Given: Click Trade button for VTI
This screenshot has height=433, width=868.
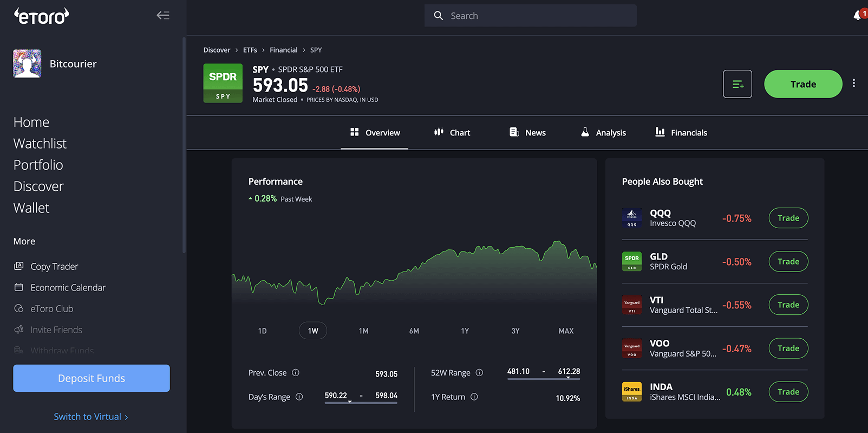Looking at the screenshot, I should 788,305.
